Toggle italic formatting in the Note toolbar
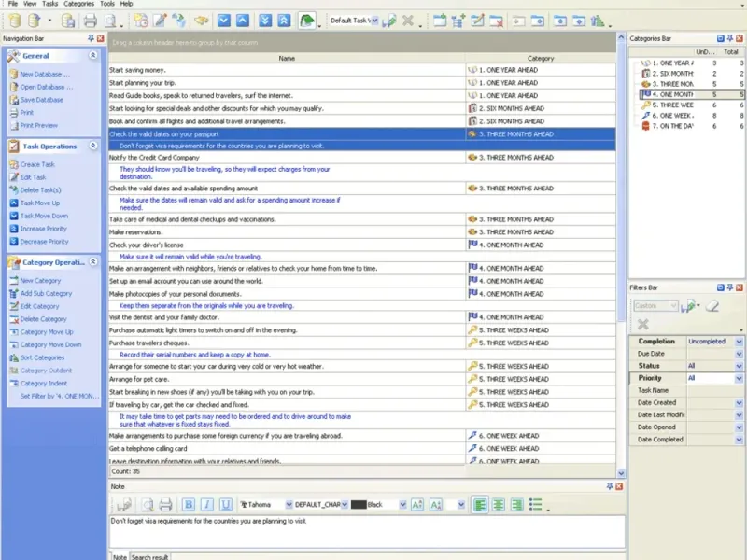Screen dimensions: 747x560 coord(207,504)
